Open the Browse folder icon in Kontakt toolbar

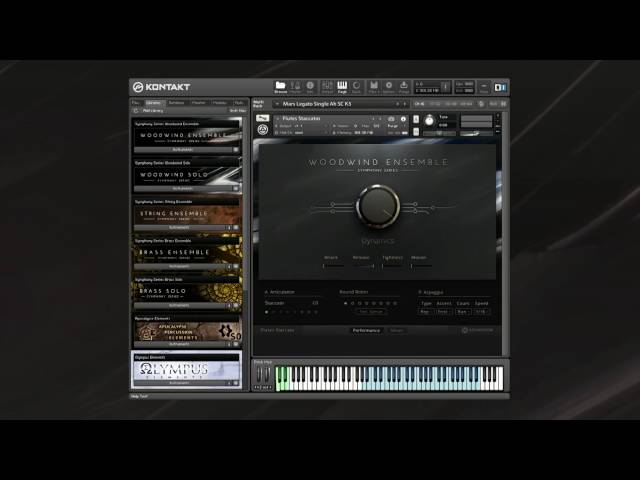280,87
